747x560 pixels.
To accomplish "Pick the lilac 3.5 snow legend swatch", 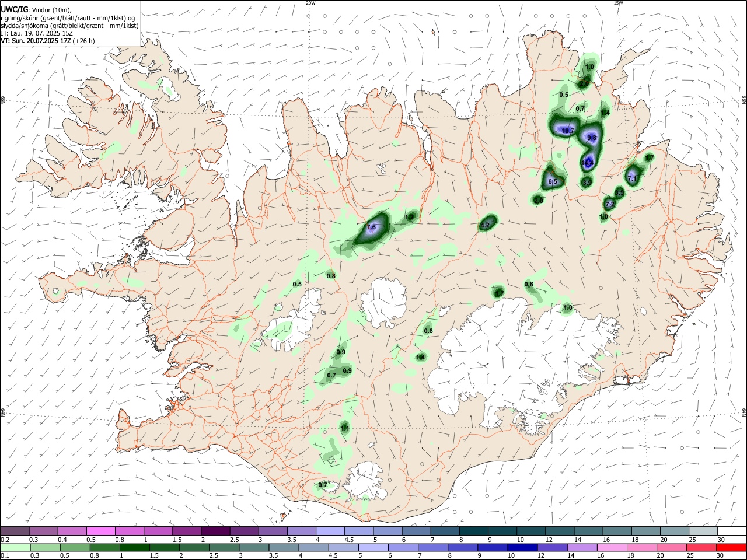I will pos(301,531).
